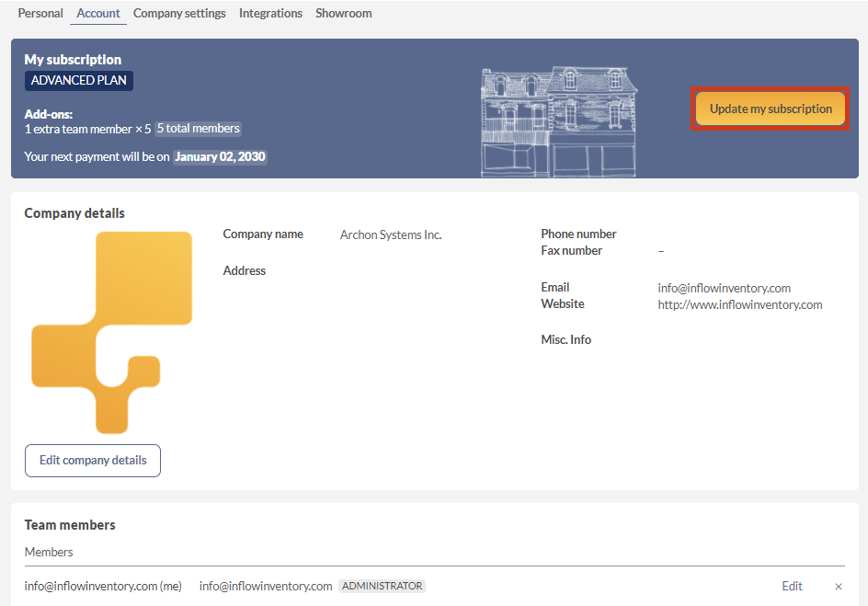
Task: Click the ADVANCED PLAN badge
Action: click(78, 81)
